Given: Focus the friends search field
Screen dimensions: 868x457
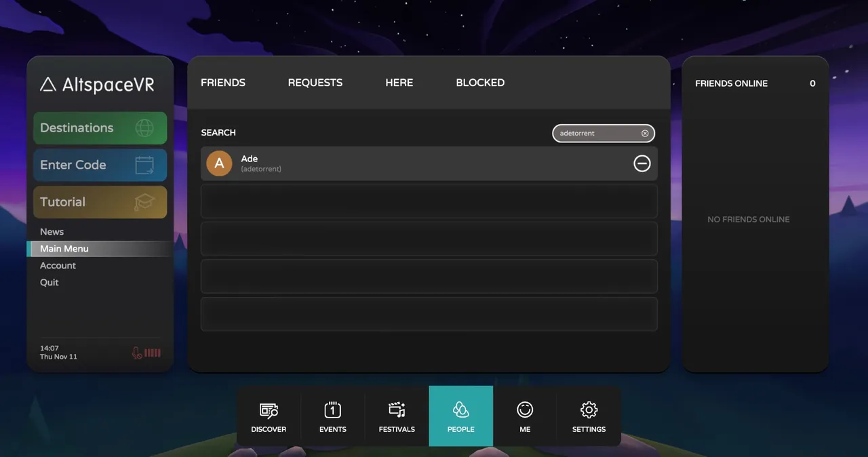Looking at the screenshot, I should click(x=604, y=134).
